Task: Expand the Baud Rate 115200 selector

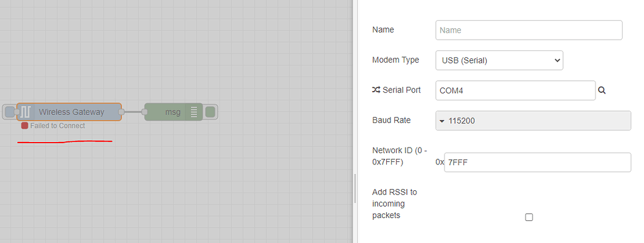Action: [533, 121]
